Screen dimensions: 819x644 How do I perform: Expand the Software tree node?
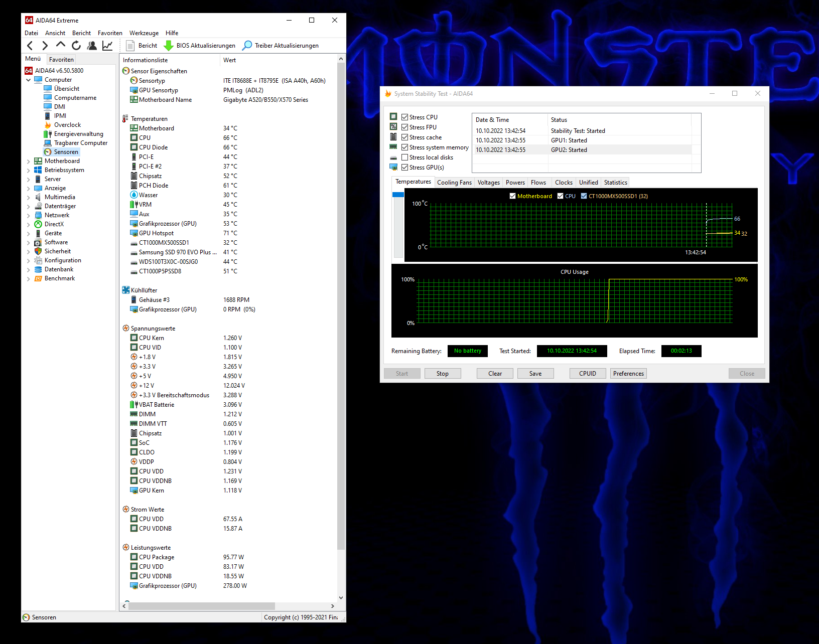click(28, 242)
